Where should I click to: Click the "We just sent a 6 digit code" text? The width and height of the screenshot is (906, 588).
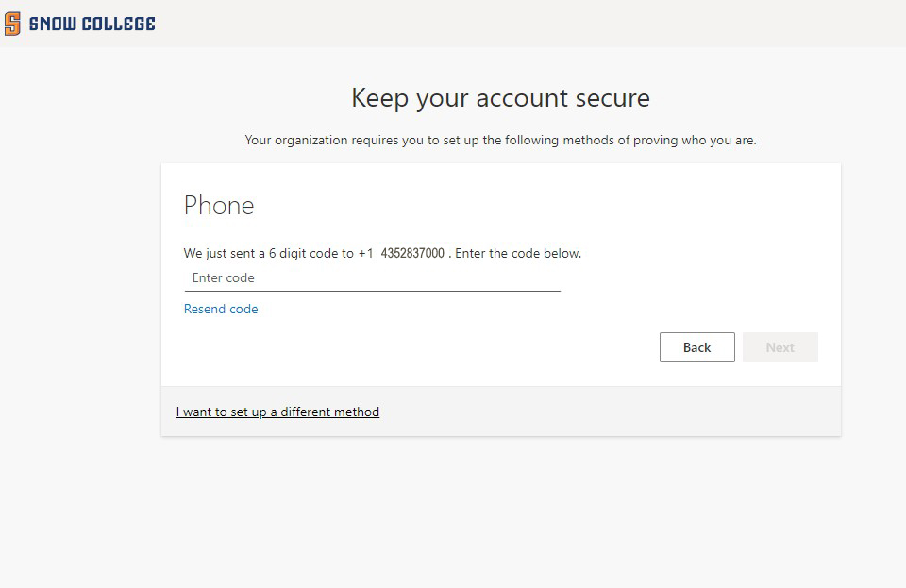coord(269,254)
